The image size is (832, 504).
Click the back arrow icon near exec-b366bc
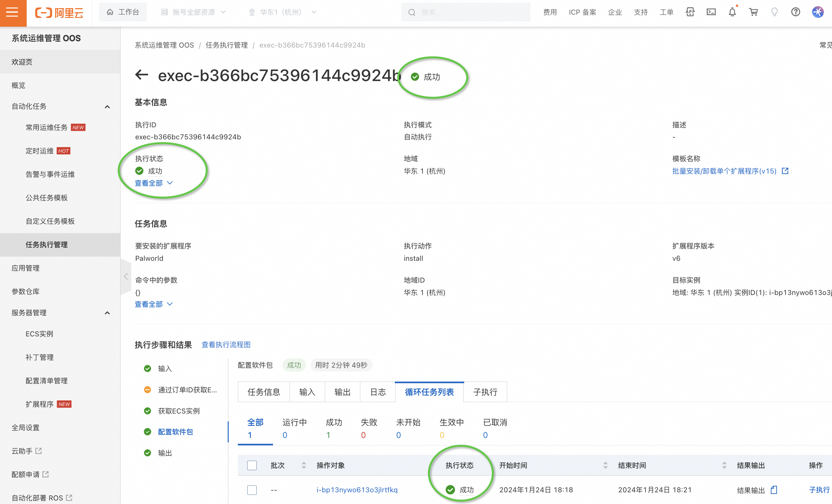141,76
